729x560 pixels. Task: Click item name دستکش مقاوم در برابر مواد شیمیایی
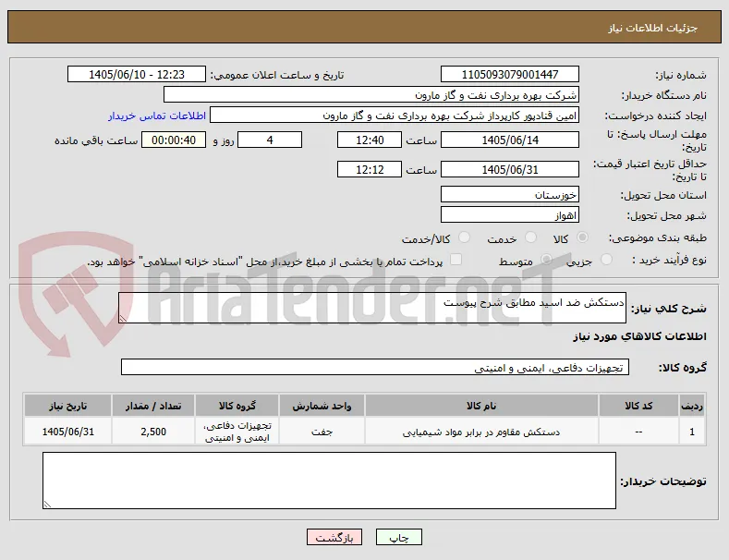point(481,432)
